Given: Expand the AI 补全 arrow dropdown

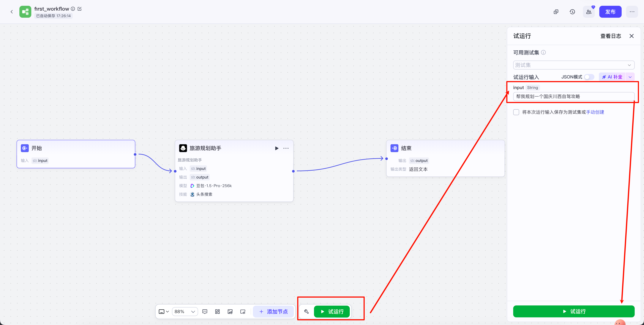Looking at the screenshot, I should (x=630, y=77).
